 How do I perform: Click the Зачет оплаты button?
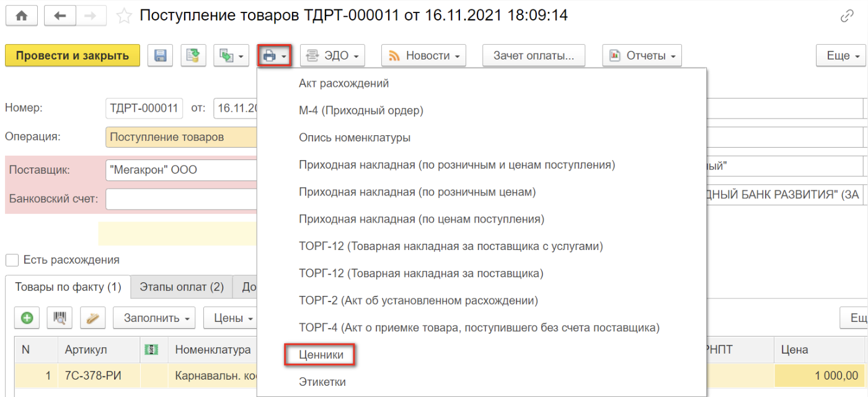(x=534, y=56)
